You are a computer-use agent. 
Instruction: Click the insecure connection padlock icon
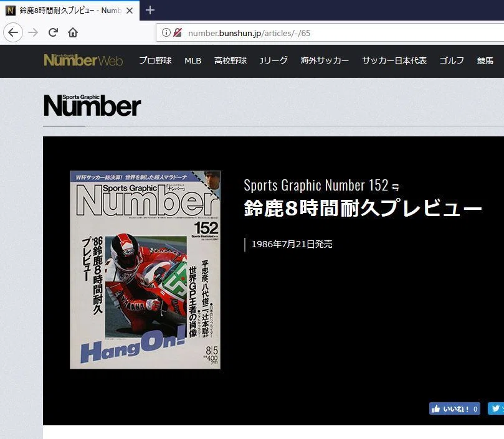[x=178, y=32]
